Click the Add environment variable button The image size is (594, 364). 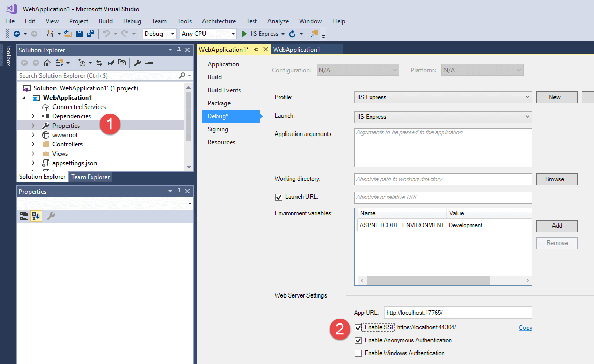tap(557, 226)
